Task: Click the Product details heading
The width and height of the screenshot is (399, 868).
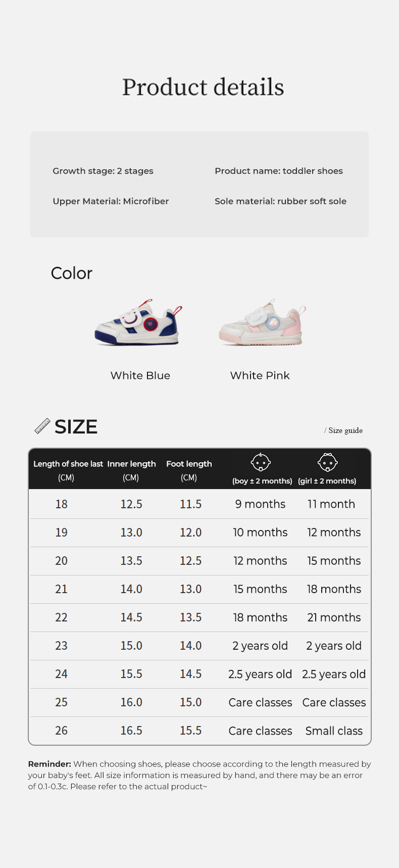Action: tap(203, 87)
